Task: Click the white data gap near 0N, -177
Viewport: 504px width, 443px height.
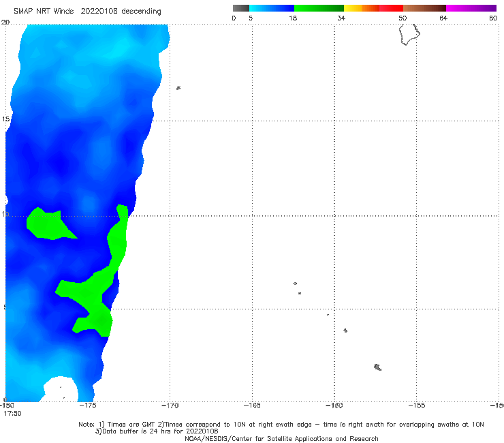Action: [x=61, y=389]
